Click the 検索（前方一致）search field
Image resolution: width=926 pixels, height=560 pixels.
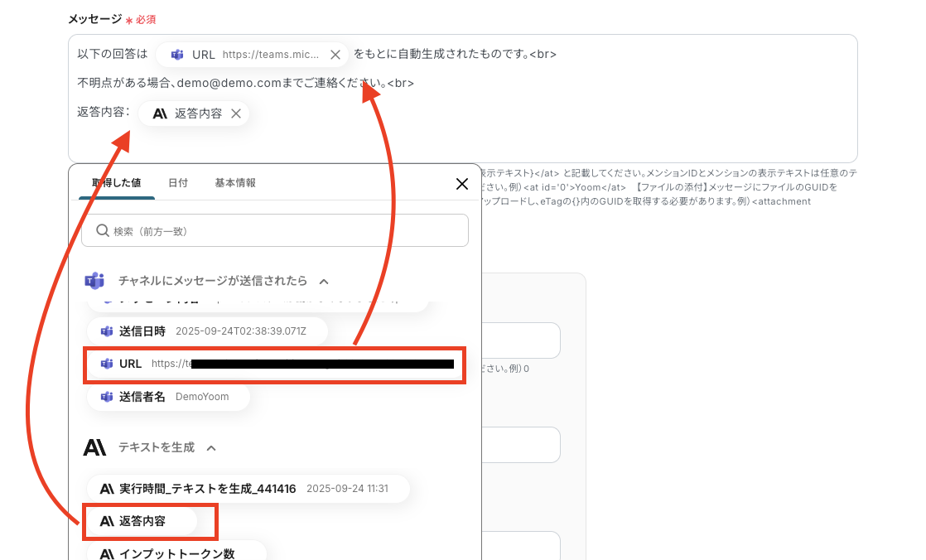275,230
